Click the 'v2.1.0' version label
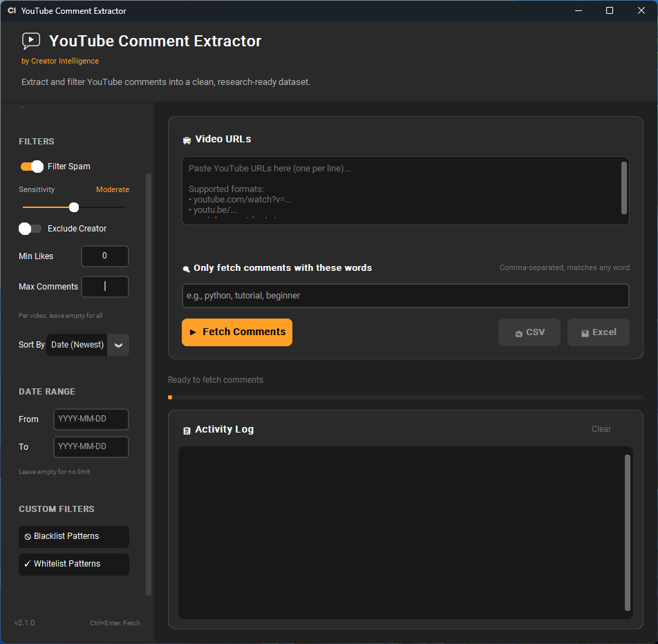658x644 pixels. pos(24,623)
